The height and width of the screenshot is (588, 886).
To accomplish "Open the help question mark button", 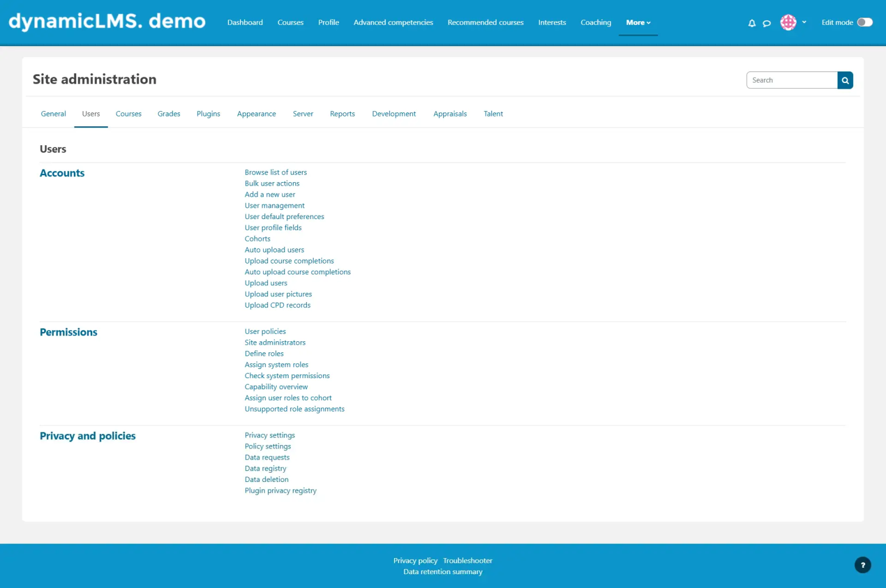I will point(862,565).
